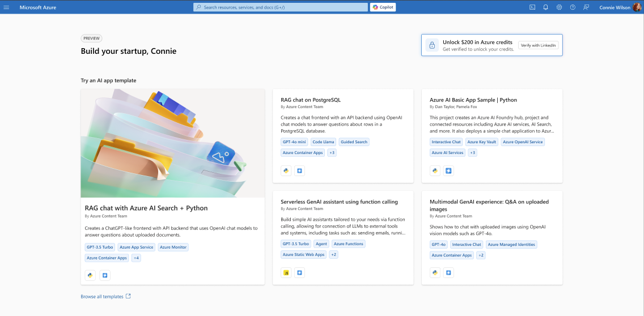The height and width of the screenshot is (316, 644).
Task: Click the Python icon on RAG chat on PostgreSQL card
Action: (286, 170)
